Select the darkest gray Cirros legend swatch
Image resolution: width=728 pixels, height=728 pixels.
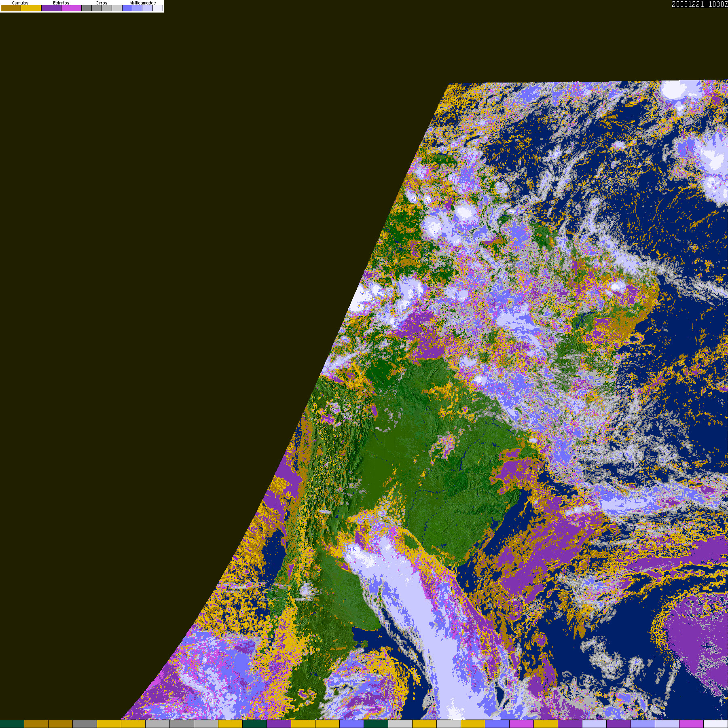pyautogui.click(x=87, y=8)
